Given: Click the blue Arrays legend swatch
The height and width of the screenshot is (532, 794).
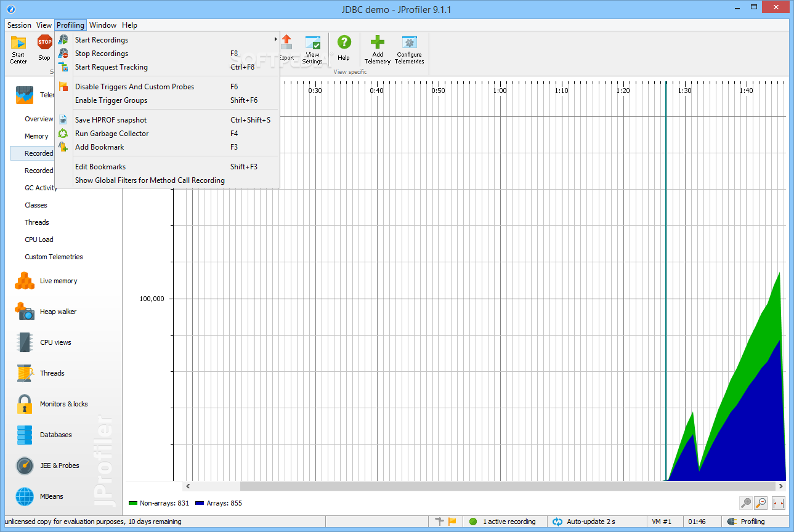Looking at the screenshot, I should [200, 503].
